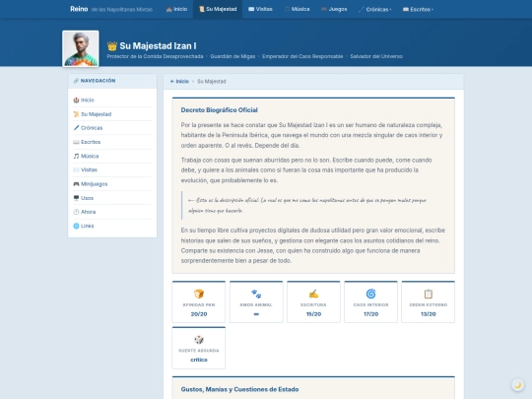Image resolution: width=532 pixels, height=399 pixels.
Task: Click the book icon in top bar Escritos
Action: coord(406,9)
